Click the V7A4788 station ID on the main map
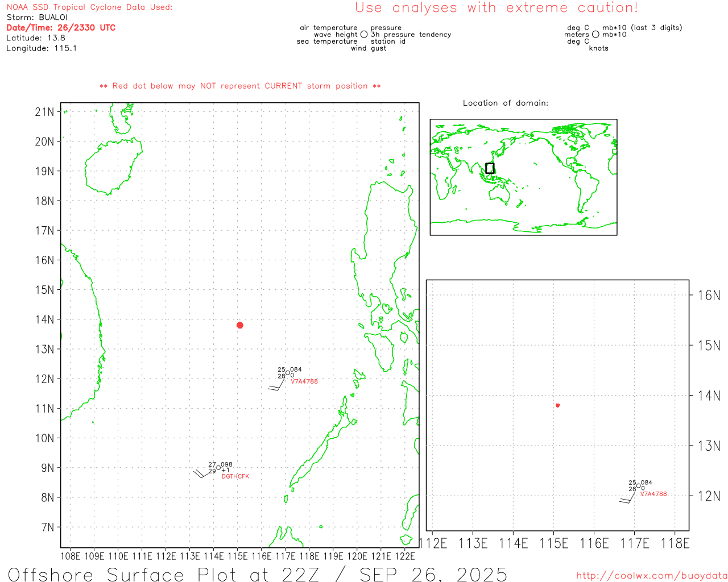728x582 pixels. (304, 381)
